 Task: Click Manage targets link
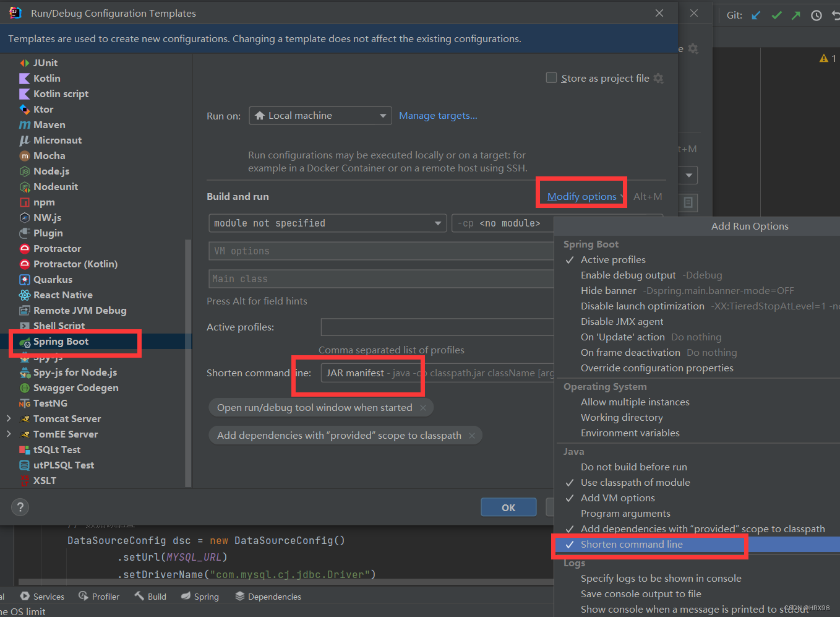438,116
